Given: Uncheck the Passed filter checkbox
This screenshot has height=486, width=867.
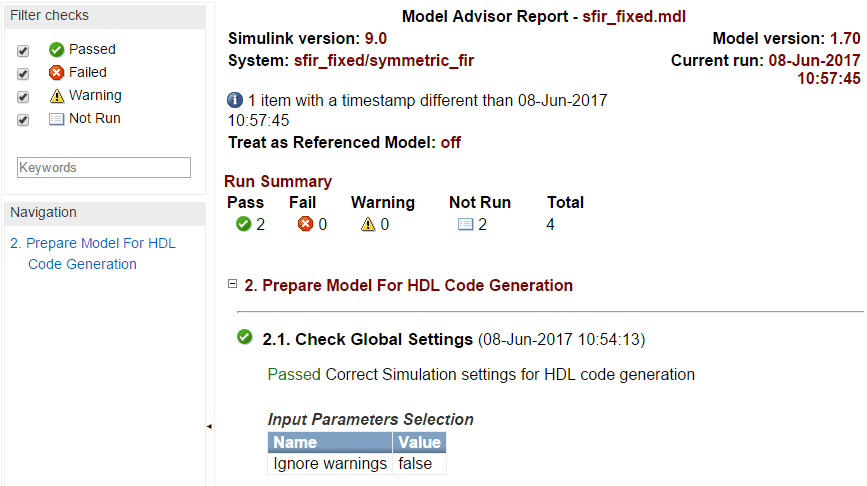Looking at the screenshot, I should tap(23, 50).
